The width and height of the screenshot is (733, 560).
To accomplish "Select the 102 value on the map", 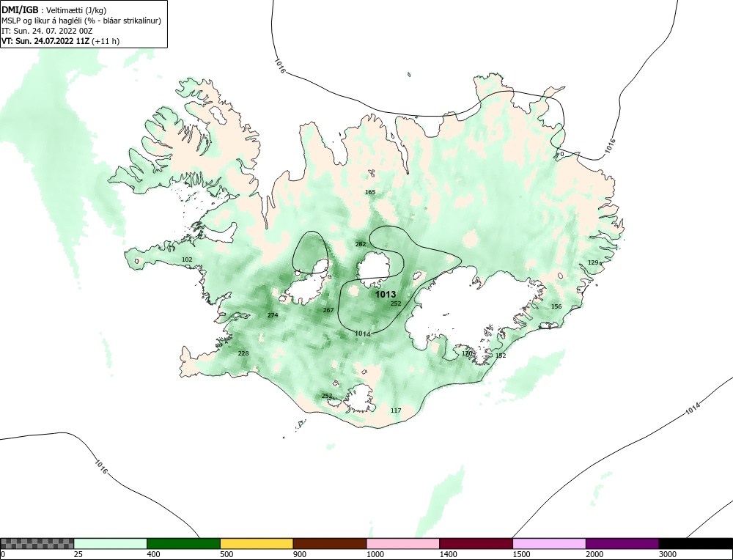I will pos(186,259).
